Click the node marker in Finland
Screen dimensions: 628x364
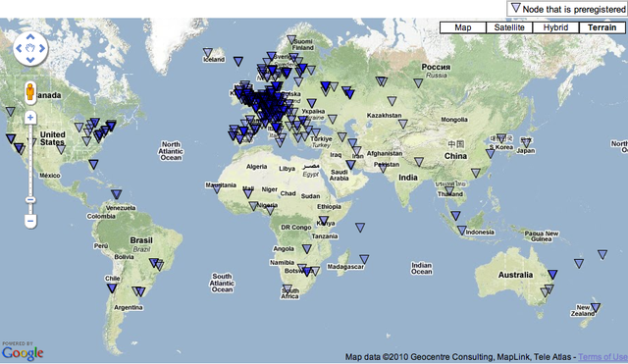[291, 39]
